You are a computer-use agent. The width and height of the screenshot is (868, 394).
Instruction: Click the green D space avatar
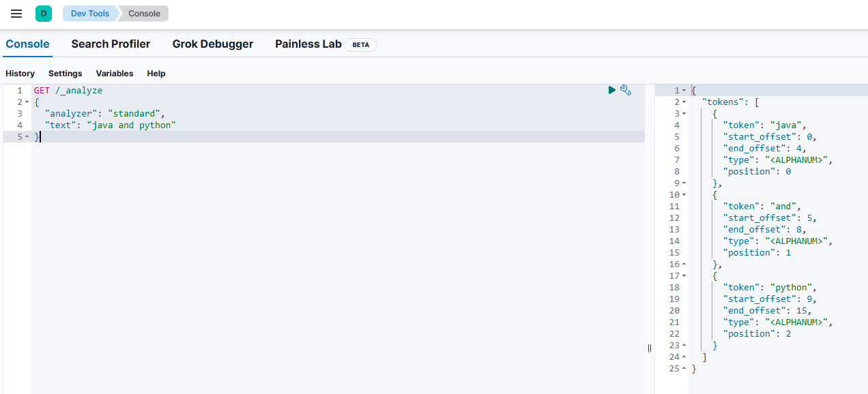click(44, 14)
